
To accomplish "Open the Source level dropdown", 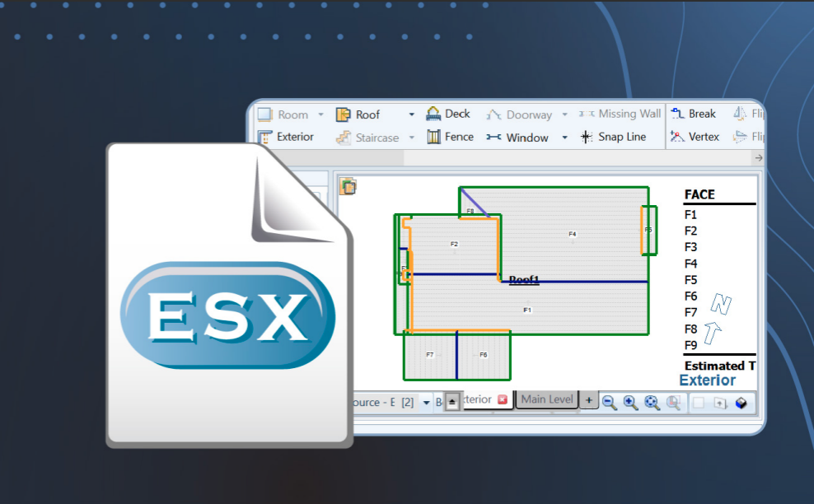I will click(x=426, y=402).
